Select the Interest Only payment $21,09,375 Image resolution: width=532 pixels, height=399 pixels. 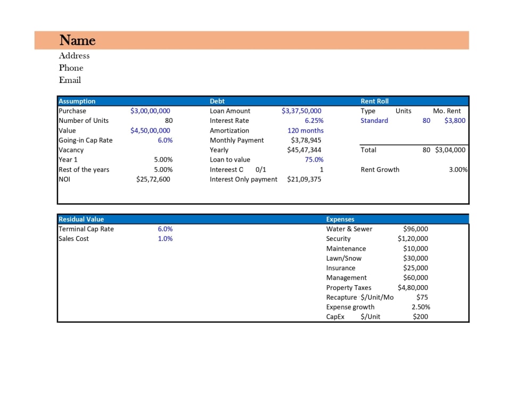coord(304,179)
